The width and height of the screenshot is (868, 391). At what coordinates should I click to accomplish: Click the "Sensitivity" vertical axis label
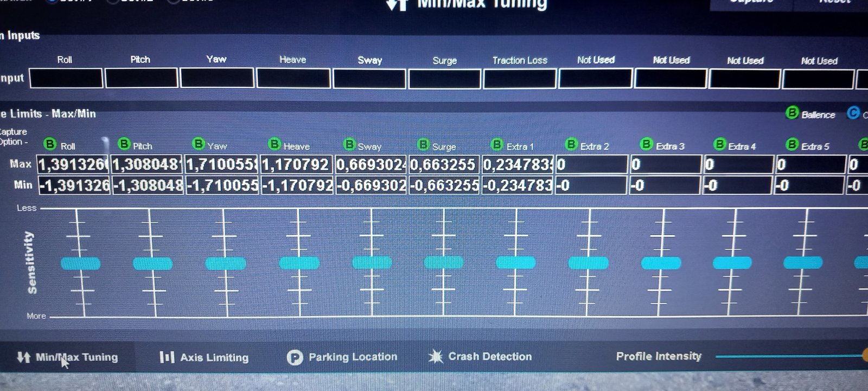point(31,262)
